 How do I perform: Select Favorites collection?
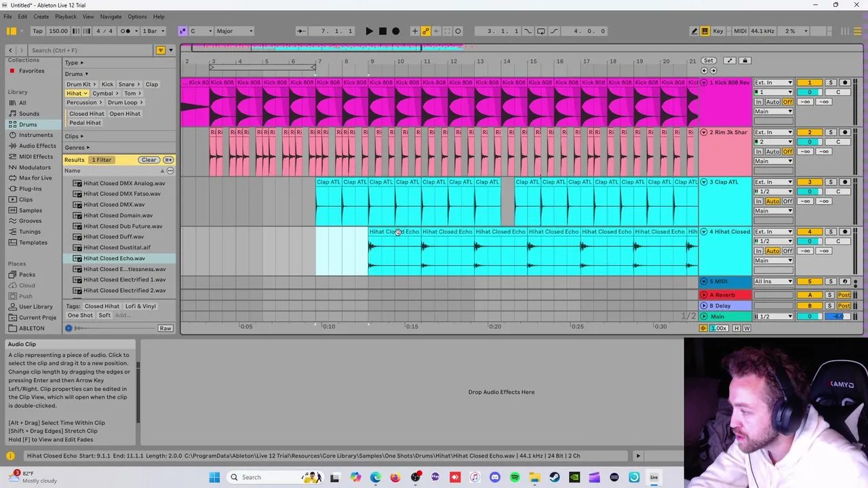(31, 70)
